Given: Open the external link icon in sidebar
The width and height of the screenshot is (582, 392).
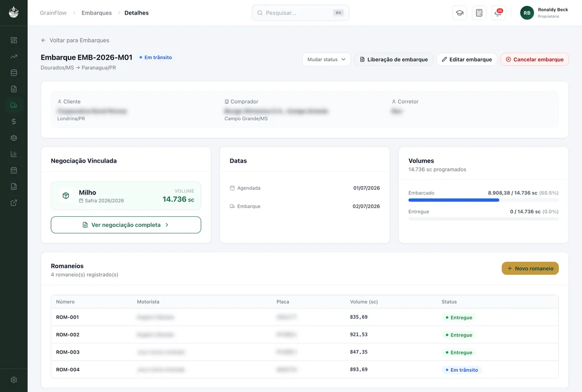Looking at the screenshot, I should click(14, 203).
